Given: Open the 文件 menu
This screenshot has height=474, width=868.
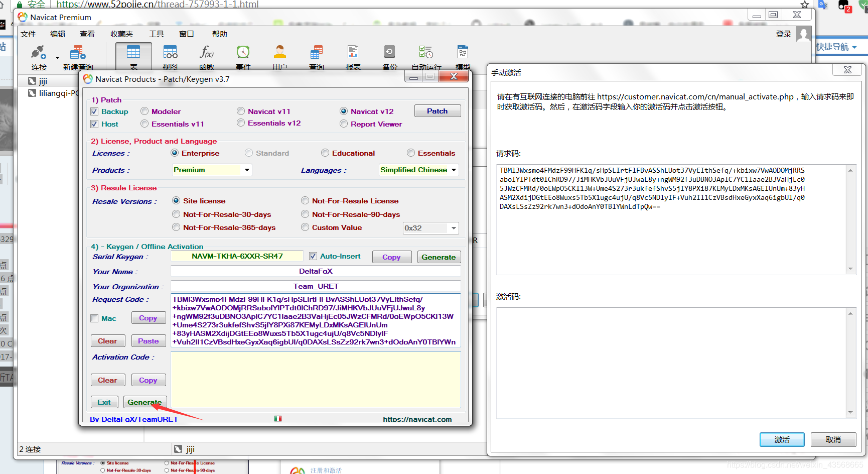Looking at the screenshot, I should pyautogui.click(x=28, y=34).
